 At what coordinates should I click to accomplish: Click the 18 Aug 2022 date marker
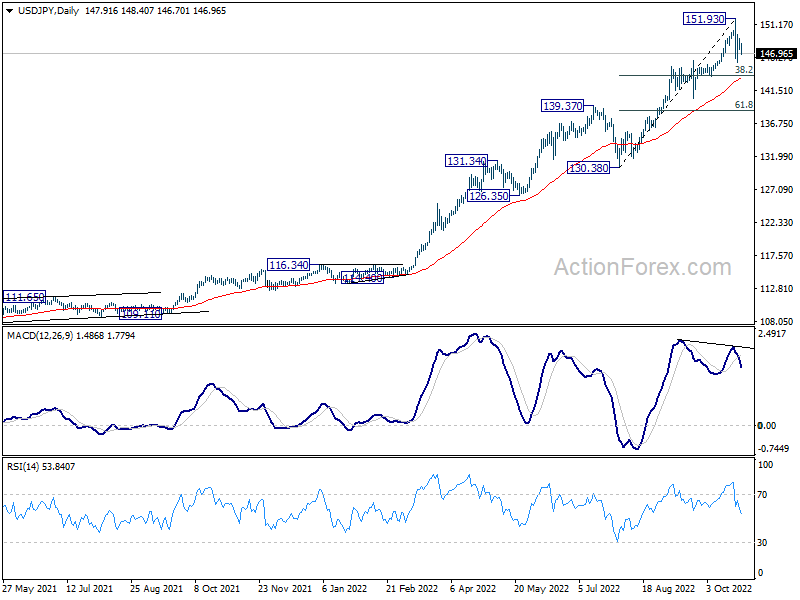point(668,588)
